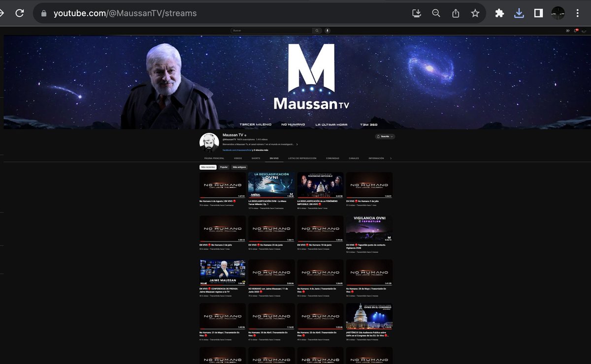
Task: Open thumbnail of No Humano 25 de junio
Action: pos(271,229)
